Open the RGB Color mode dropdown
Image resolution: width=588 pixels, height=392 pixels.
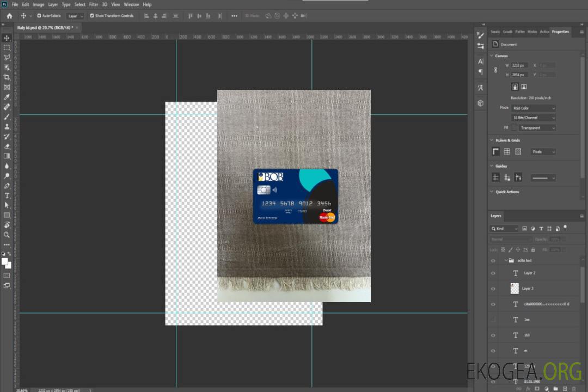(533, 108)
